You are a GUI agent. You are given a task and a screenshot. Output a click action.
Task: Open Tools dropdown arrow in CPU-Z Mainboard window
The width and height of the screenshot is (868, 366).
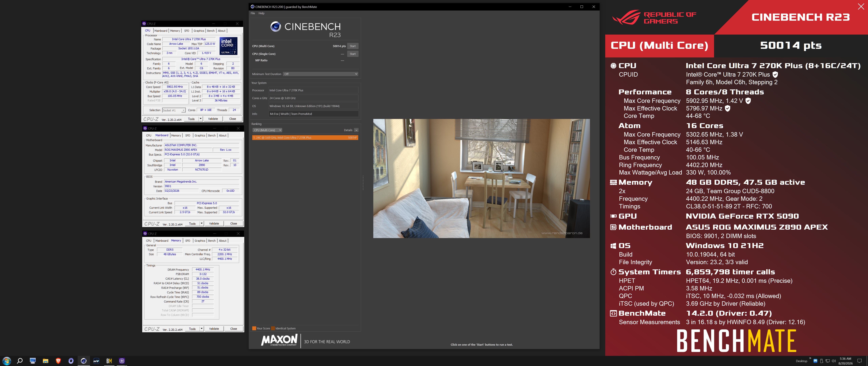coord(202,223)
